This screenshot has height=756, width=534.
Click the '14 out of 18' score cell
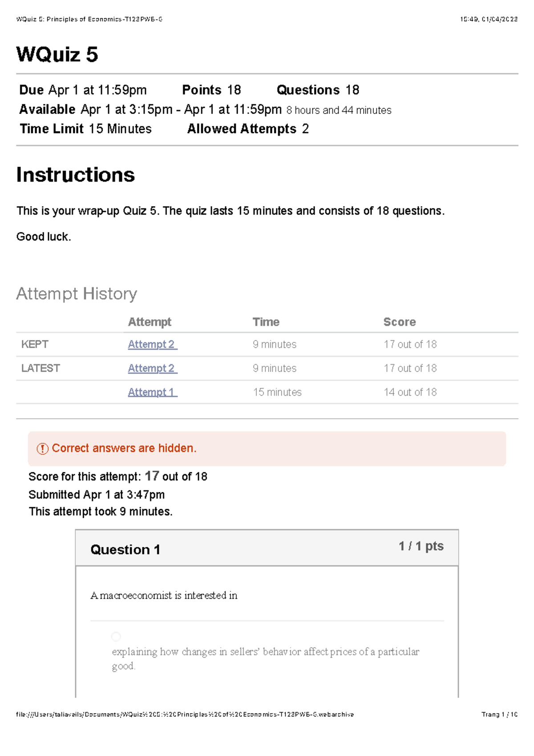click(x=410, y=392)
